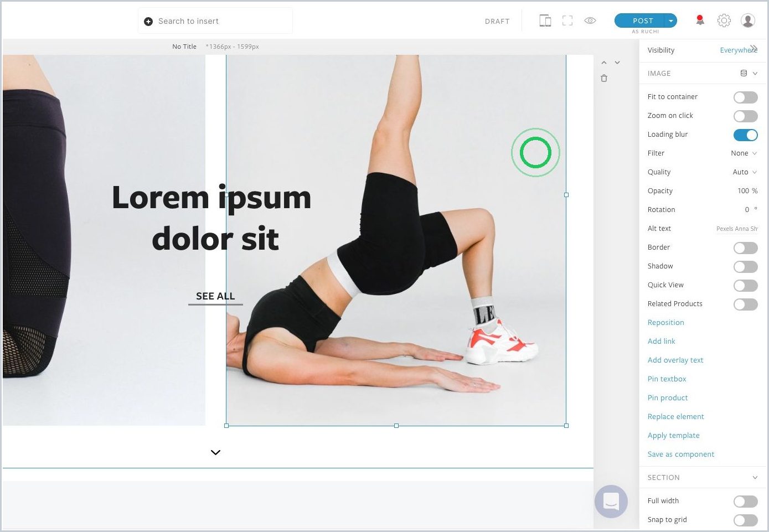769x532 pixels.
Task: Collapse sidebar with double-chevron icon
Action: tap(753, 48)
